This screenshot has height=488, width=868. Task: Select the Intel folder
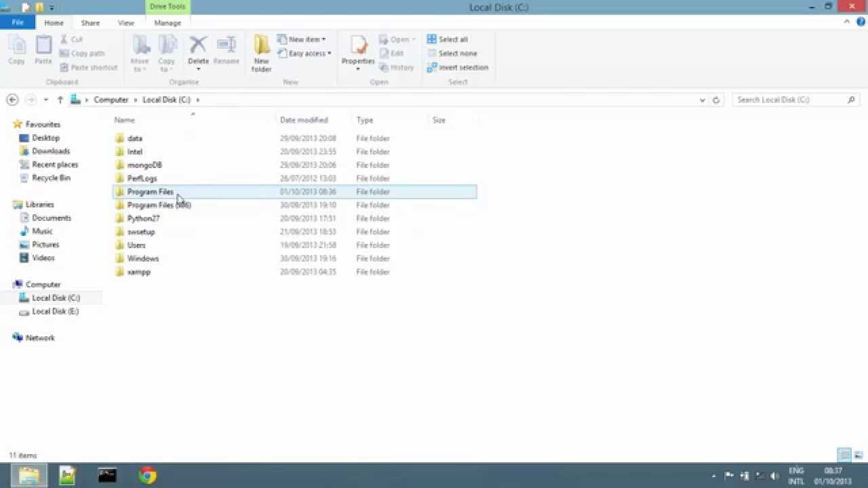click(295, 152)
